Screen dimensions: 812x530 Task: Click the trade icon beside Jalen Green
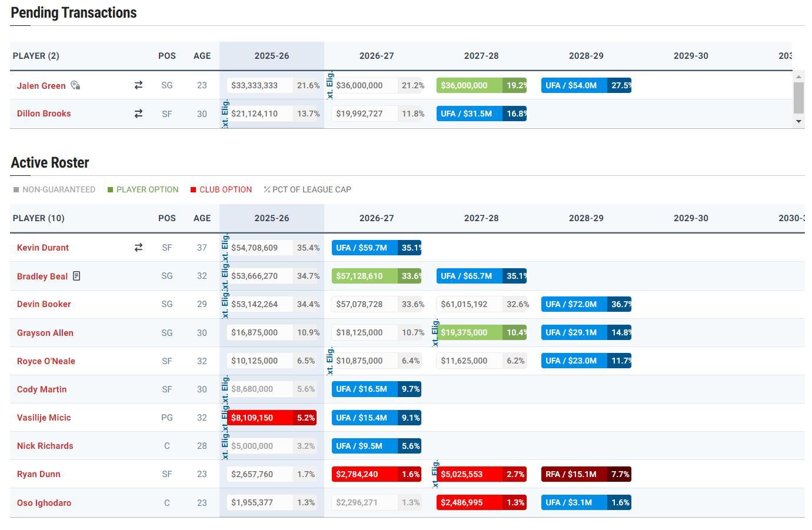[138, 85]
